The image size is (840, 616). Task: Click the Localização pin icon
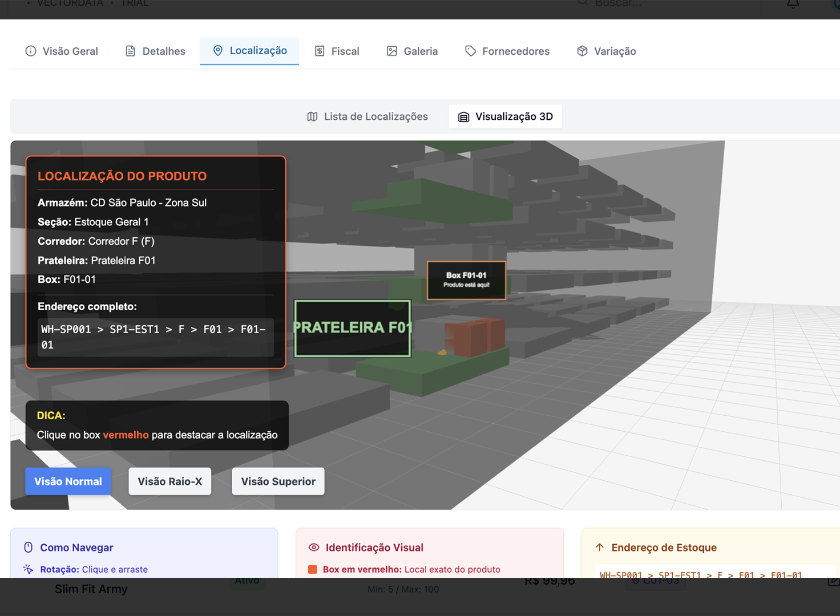[218, 51]
